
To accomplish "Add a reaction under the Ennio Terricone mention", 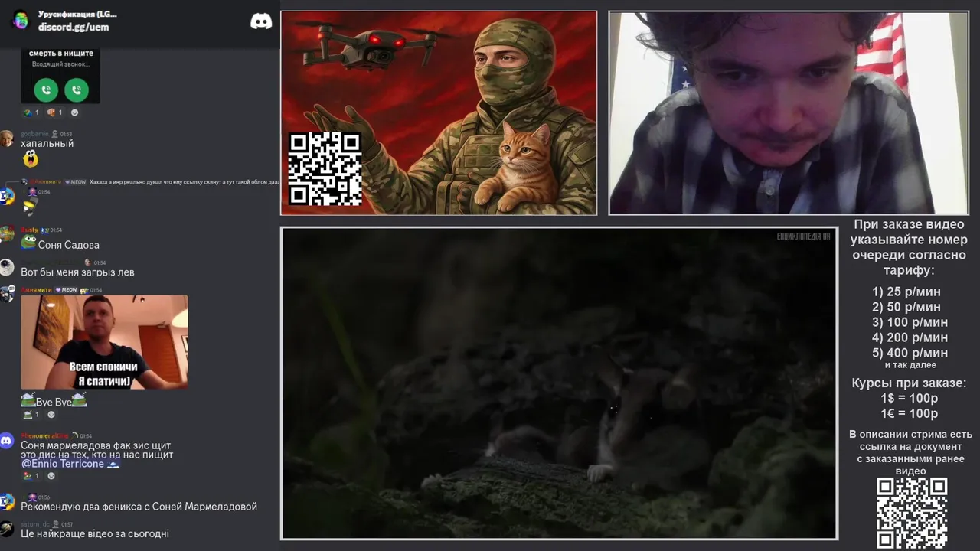I will pos(51,476).
